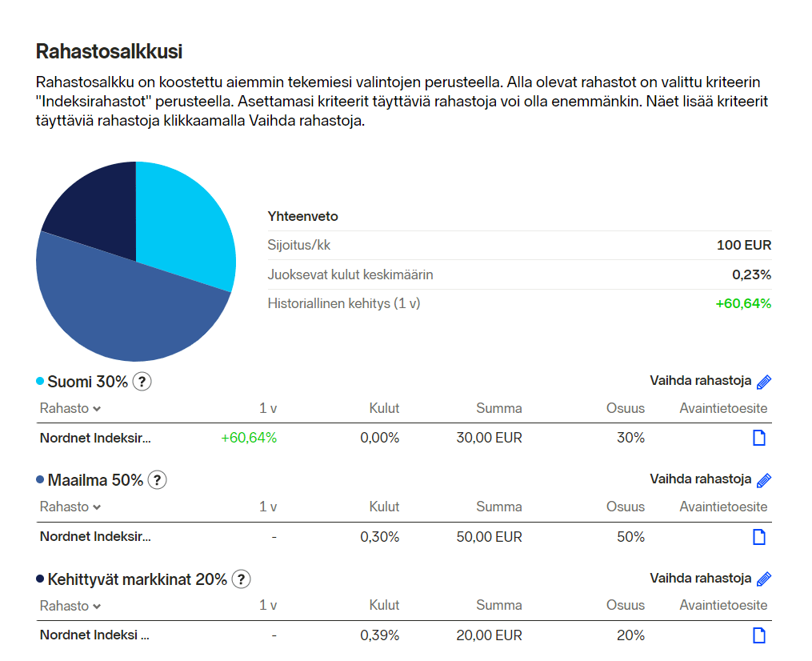Open key information document for Kehittyvät markkinat fund
812x661 pixels.
[x=759, y=635]
